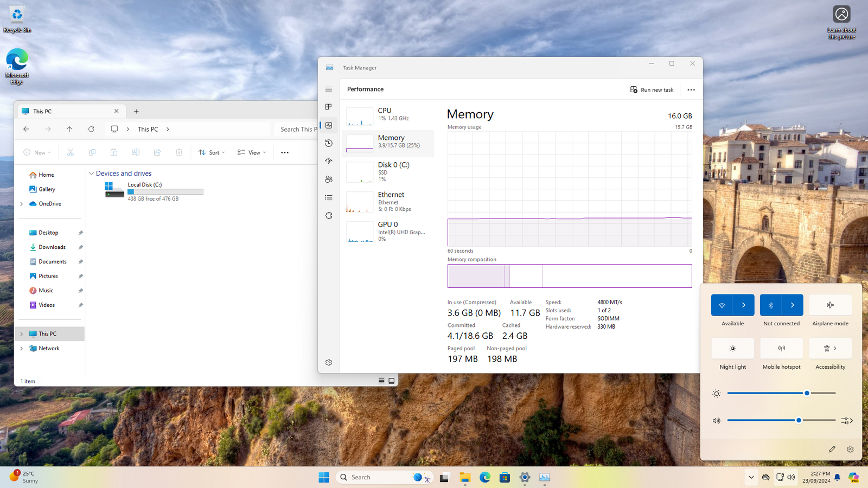Collapse the Devices and drives group

pos(91,174)
